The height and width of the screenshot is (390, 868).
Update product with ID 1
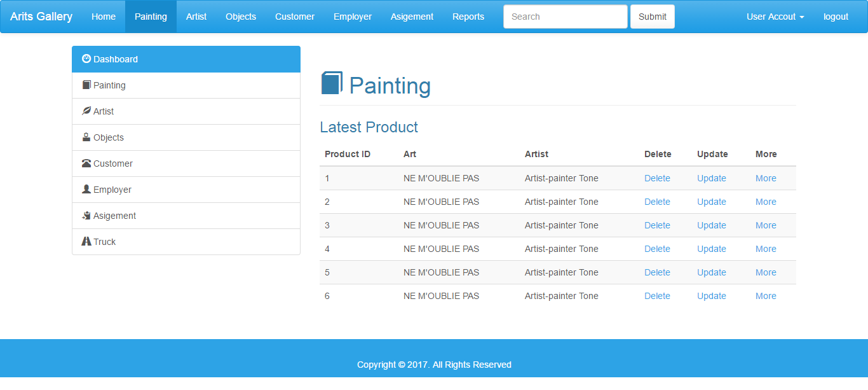(711, 178)
